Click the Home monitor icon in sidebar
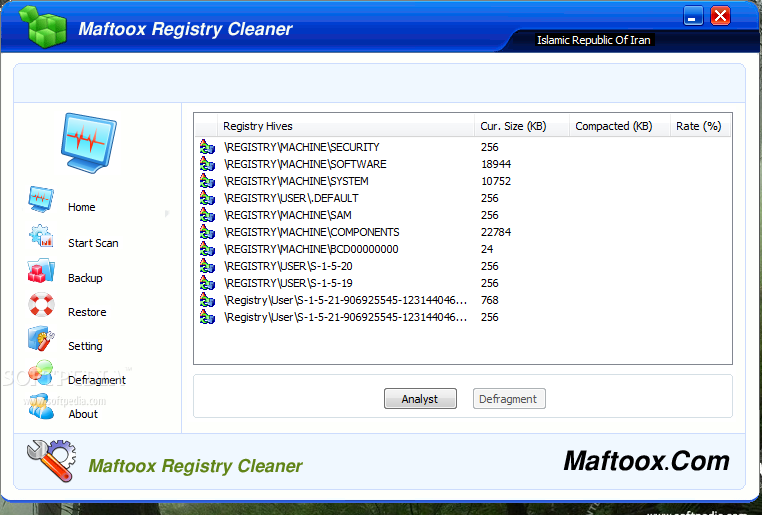Image resolution: width=762 pixels, height=515 pixels. pos(41,199)
